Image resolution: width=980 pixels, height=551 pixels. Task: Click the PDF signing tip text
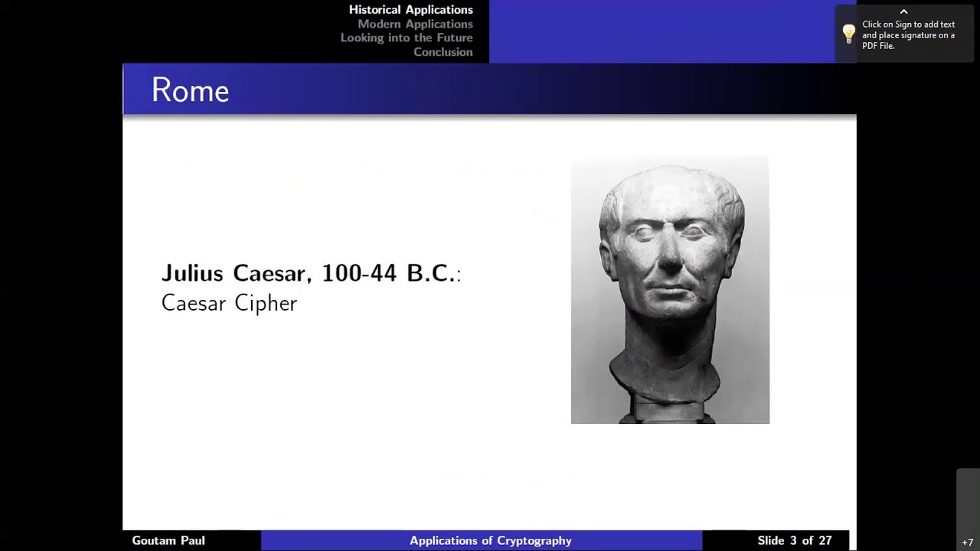(908, 35)
